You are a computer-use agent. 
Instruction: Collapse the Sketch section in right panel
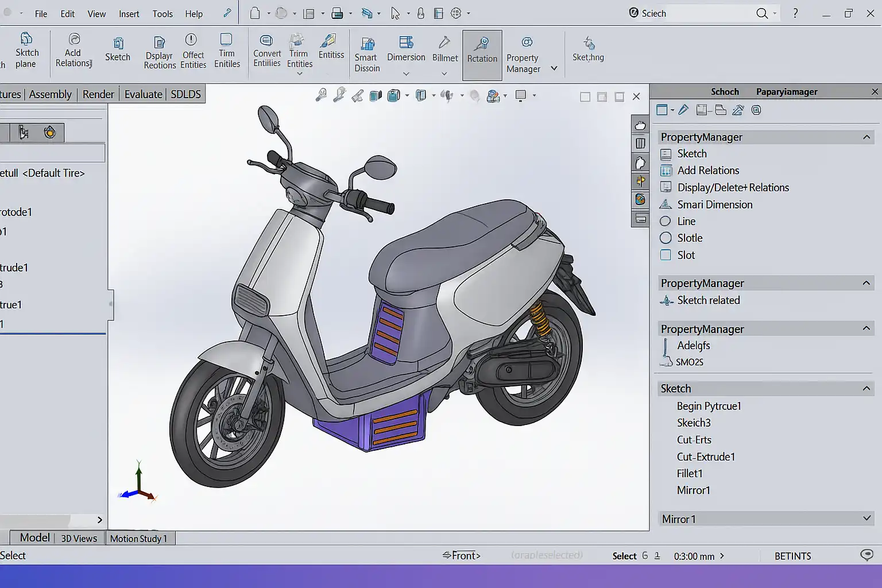tap(866, 389)
